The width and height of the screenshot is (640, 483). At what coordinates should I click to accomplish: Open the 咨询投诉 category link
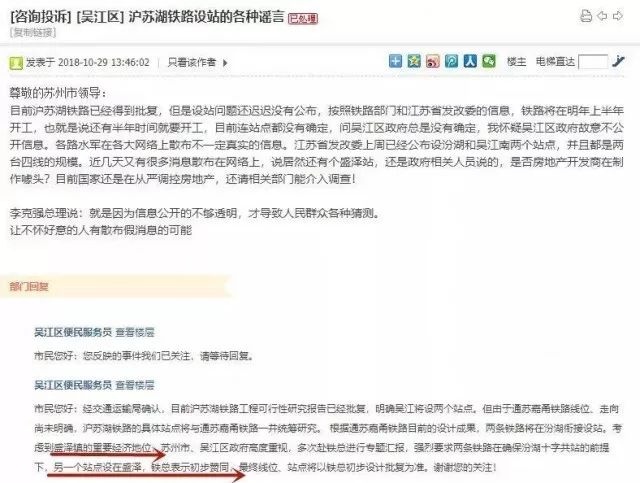(41, 17)
